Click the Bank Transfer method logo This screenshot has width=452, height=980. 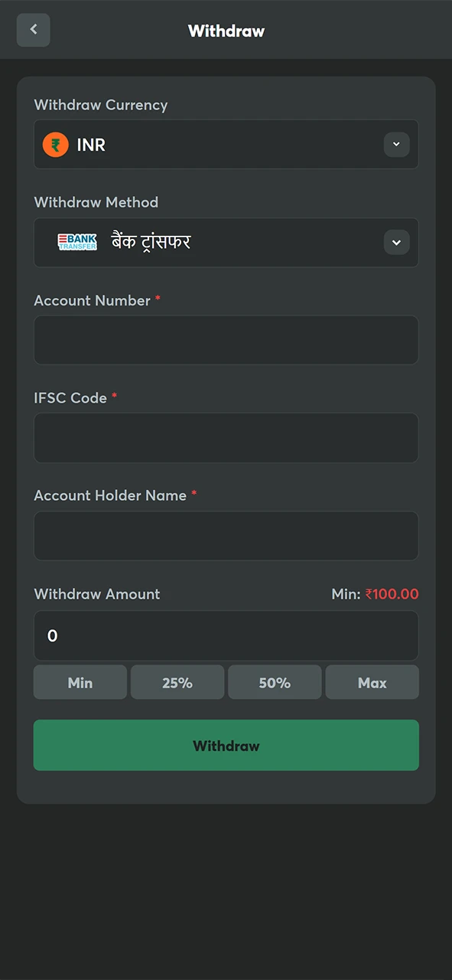[x=76, y=242]
